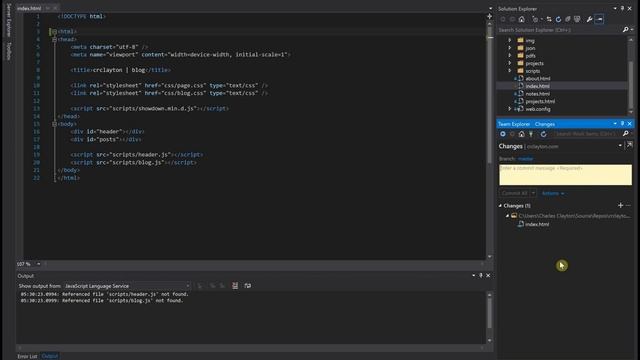
Task: Expand the projects folder
Action: [510, 63]
